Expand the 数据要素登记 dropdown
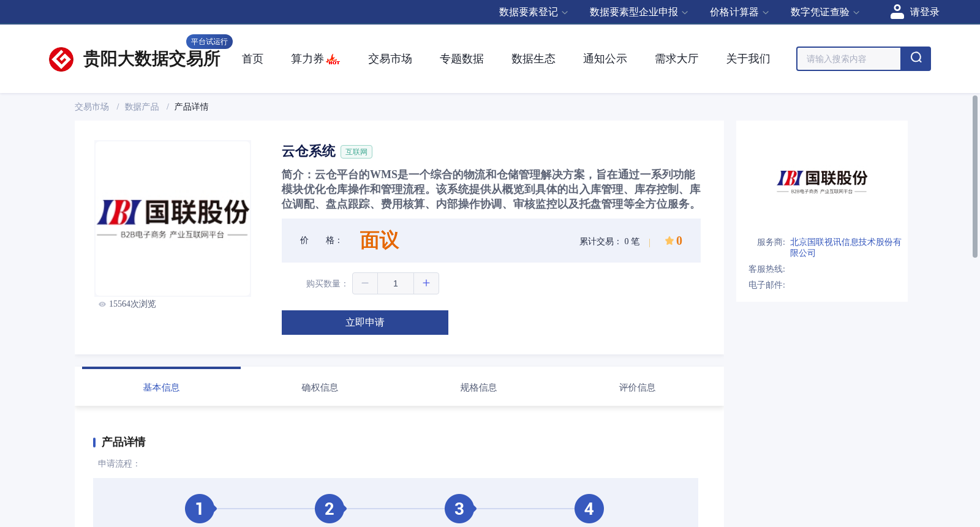 pos(533,12)
